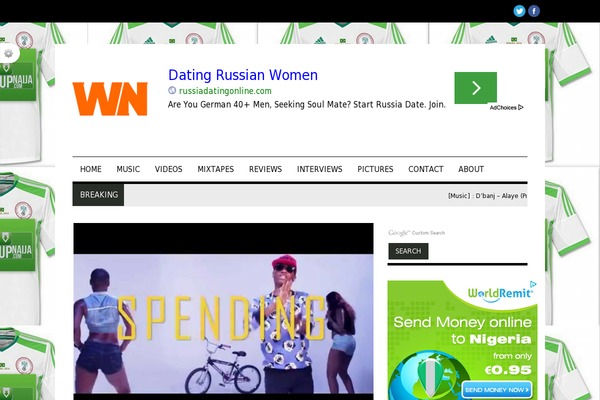This screenshot has width=600, height=400.
Task: Open the MUSIC menu item
Action: coord(128,169)
